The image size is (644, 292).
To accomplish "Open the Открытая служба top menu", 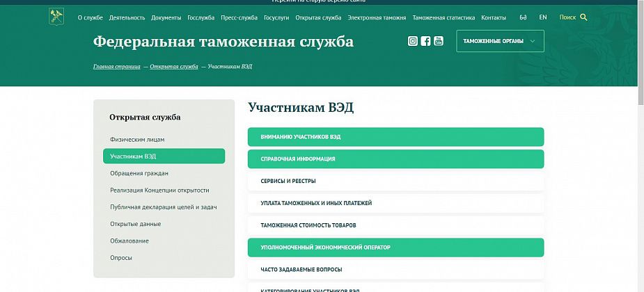I will pos(318,17).
